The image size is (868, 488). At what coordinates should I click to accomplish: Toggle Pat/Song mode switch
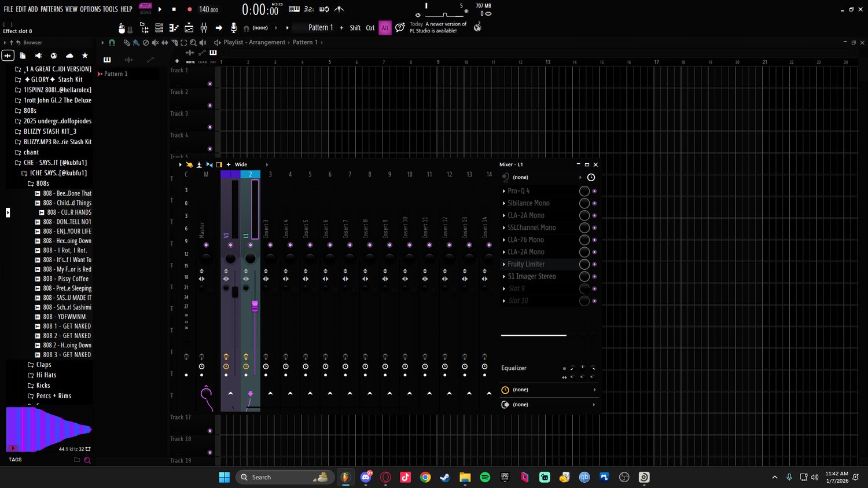[145, 9]
